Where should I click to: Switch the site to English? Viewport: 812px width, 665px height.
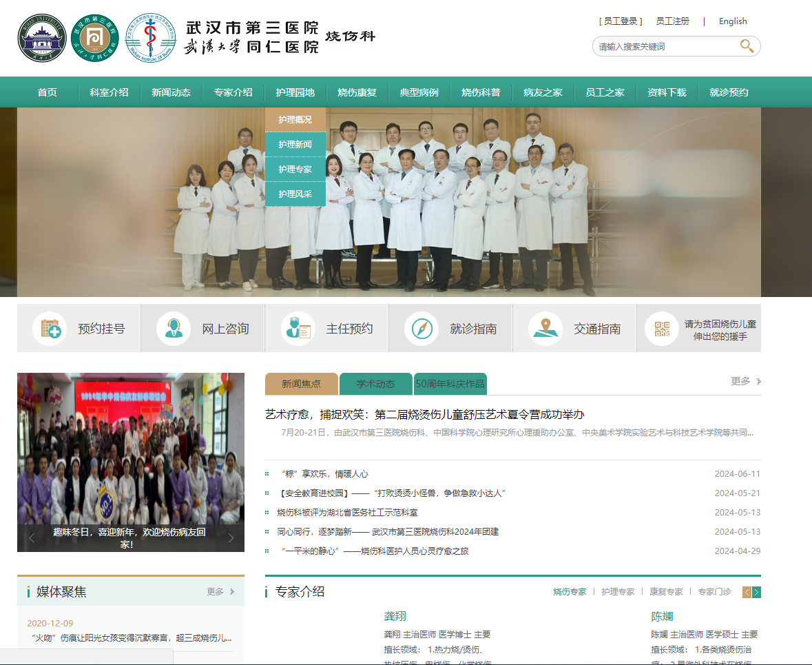click(x=733, y=21)
